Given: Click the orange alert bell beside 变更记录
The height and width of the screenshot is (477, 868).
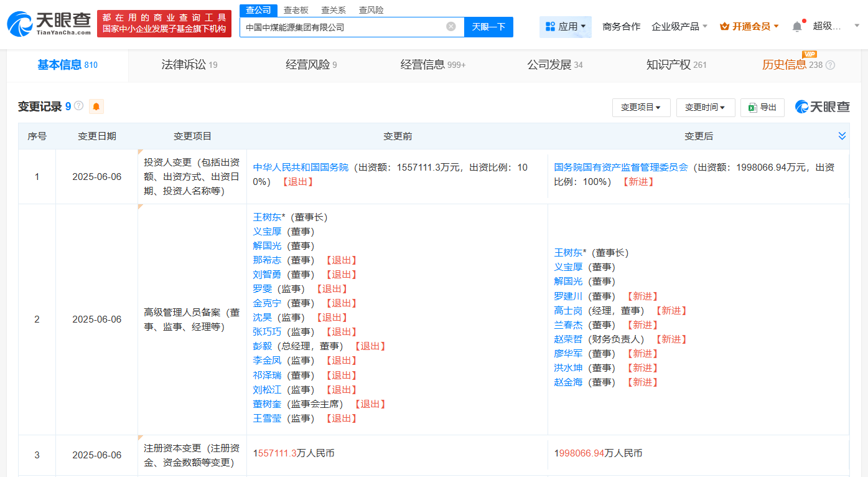Looking at the screenshot, I should click(x=96, y=106).
